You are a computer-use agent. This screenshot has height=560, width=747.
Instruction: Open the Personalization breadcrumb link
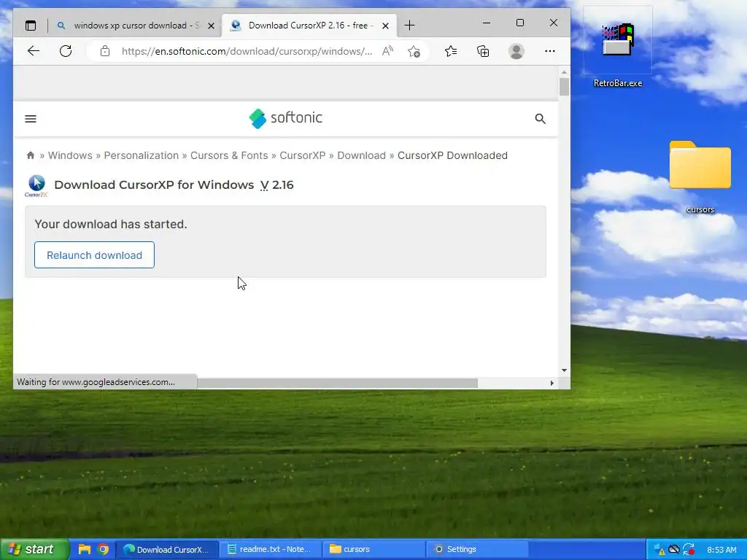(141, 155)
